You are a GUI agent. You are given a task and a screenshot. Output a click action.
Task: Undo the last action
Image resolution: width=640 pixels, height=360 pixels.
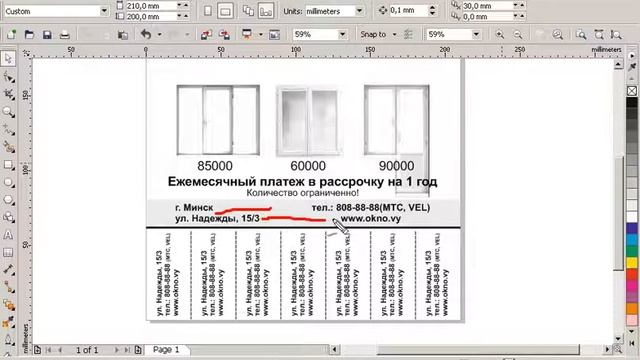146,35
